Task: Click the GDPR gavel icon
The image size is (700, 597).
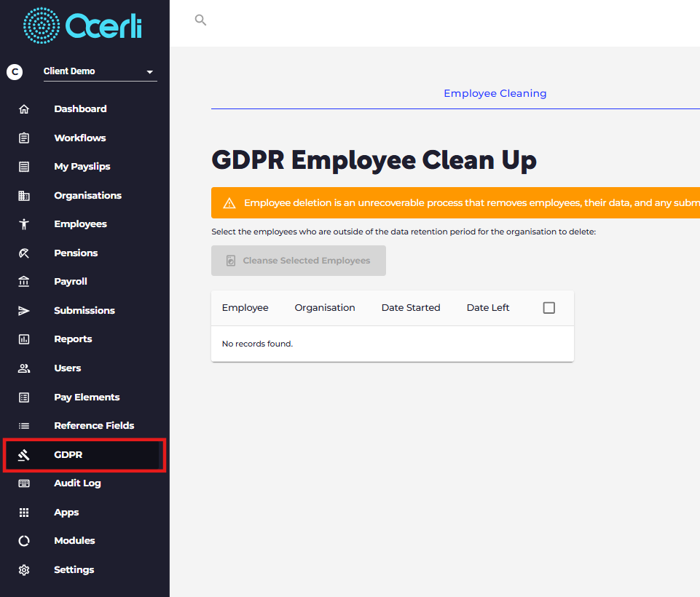Action: point(24,454)
